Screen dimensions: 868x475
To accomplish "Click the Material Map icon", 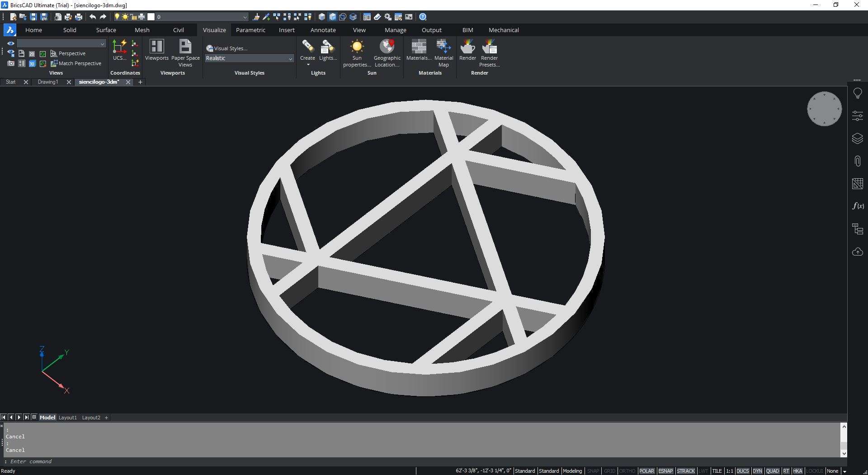I will pyautogui.click(x=443, y=53).
